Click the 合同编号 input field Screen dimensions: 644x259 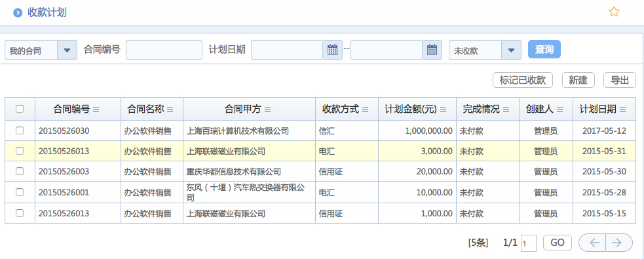(x=164, y=50)
